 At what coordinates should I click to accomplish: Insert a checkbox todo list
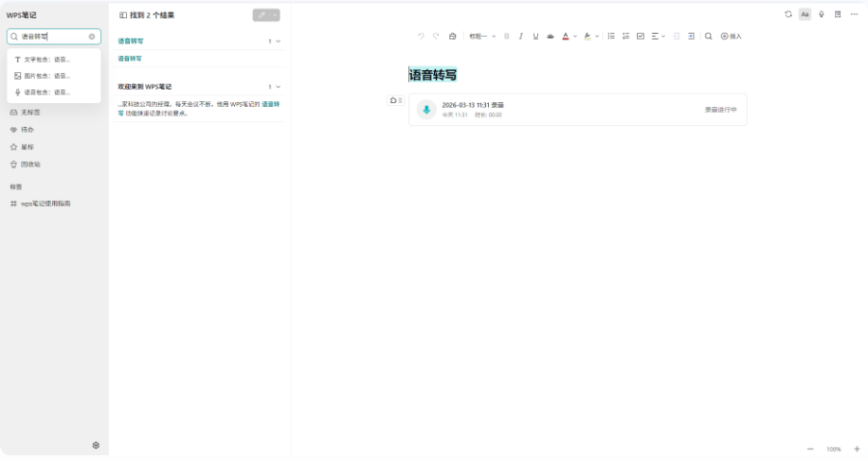pos(641,36)
